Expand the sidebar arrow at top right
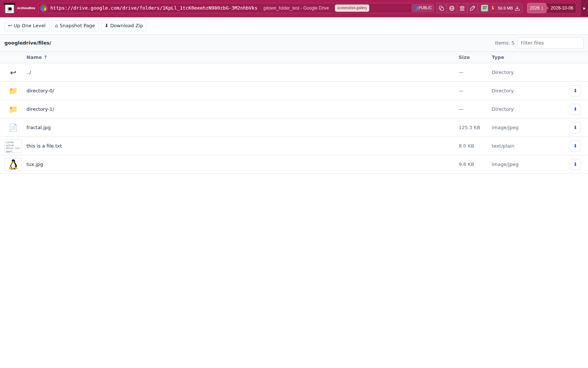588x368 pixels. click(584, 8)
